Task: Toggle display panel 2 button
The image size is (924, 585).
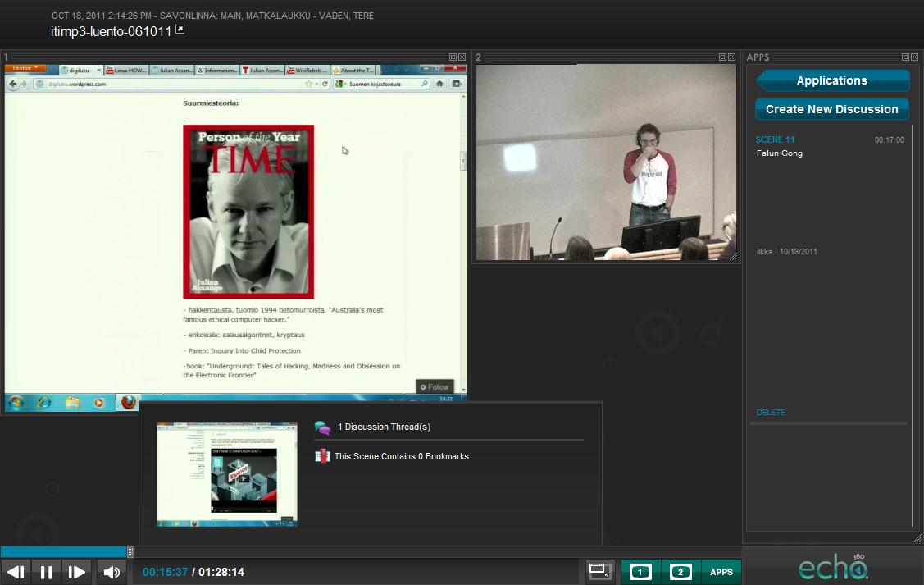Action: coord(680,572)
